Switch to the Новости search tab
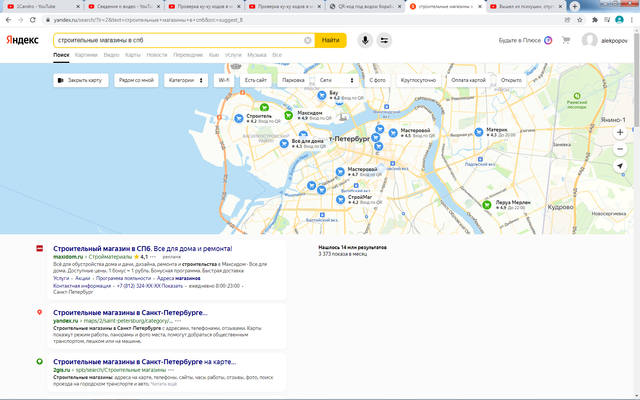This screenshot has height=400, width=640. tap(157, 55)
